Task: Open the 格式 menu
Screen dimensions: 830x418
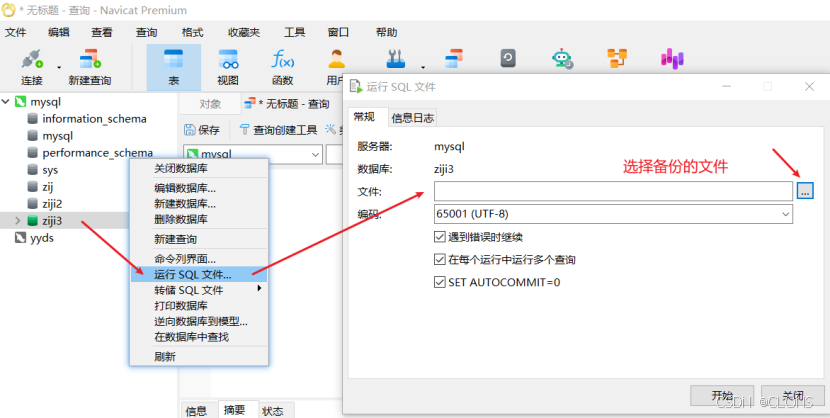Action: tap(192, 32)
